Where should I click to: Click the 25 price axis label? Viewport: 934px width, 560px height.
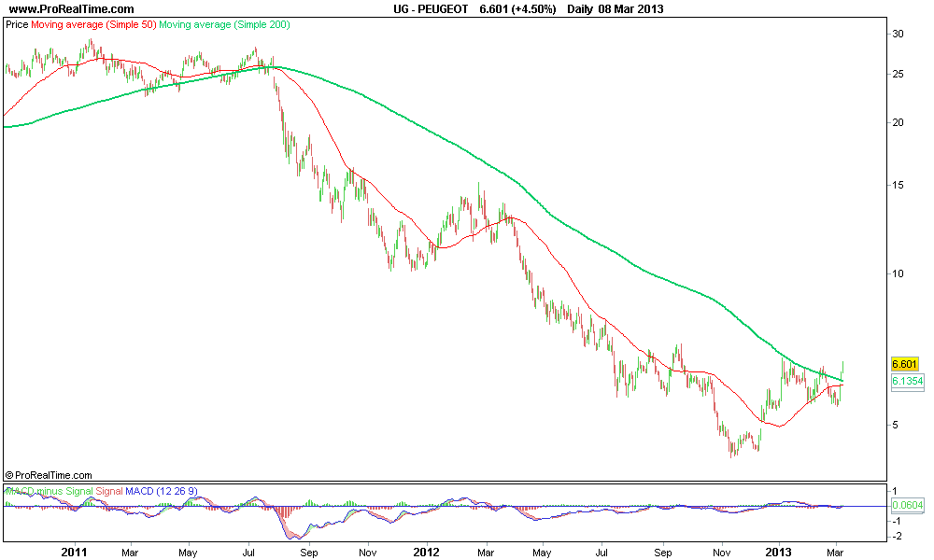[x=898, y=75]
